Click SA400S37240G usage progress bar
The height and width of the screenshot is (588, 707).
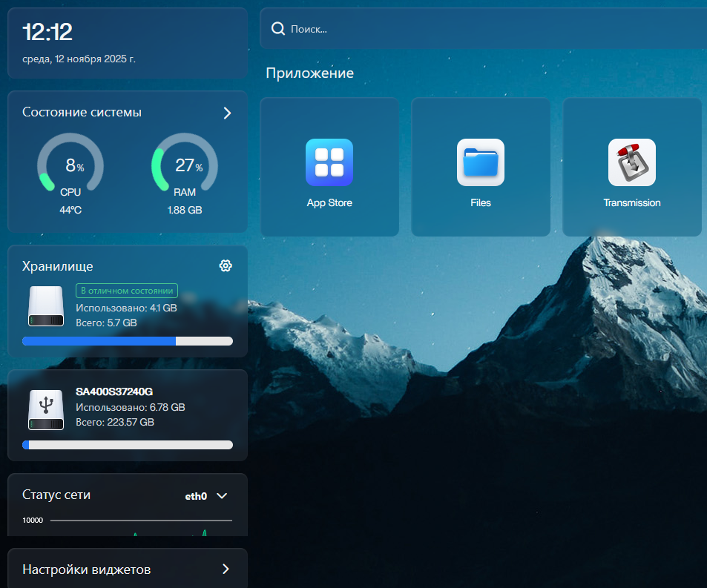tap(128, 445)
